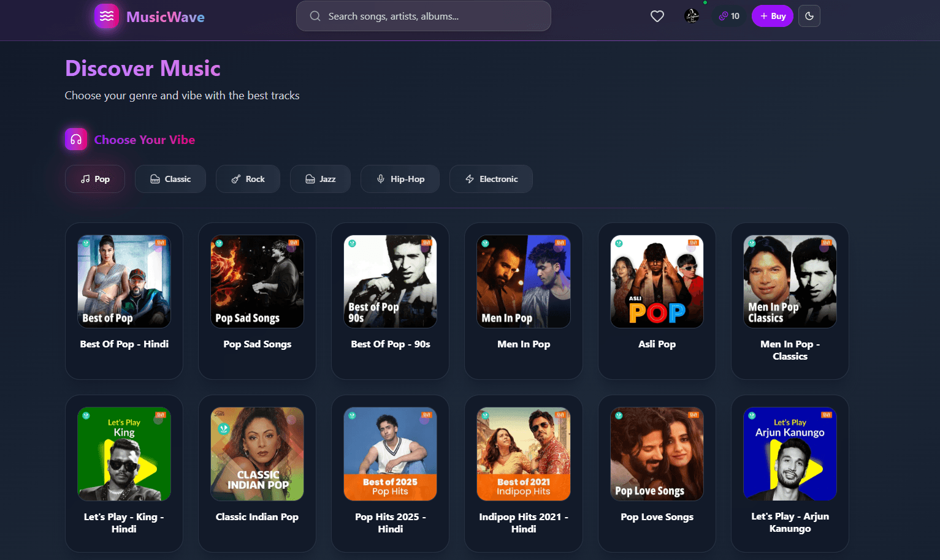Click the 'Best Of Pop - 90s' title
This screenshot has height=560, width=940.
point(391,344)
